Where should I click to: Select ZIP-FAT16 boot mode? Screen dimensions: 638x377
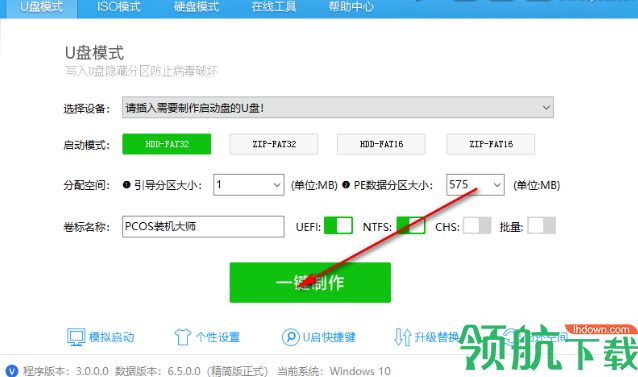(x=490, y=144)
